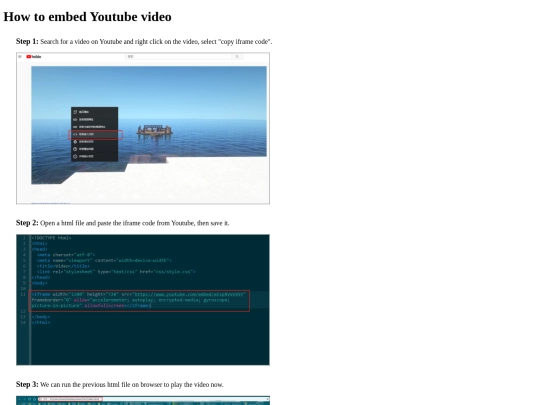Select the "Step 1:" label text
The height and width of the screenshot is (405, 540).
27,41
